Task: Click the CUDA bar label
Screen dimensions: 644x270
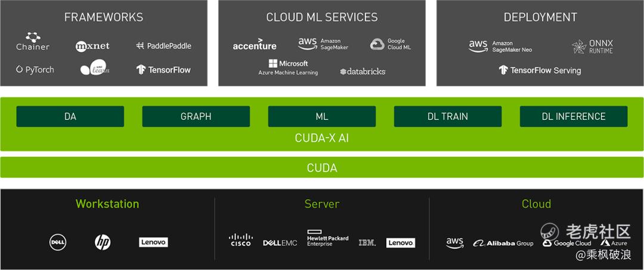Action: 322,168
